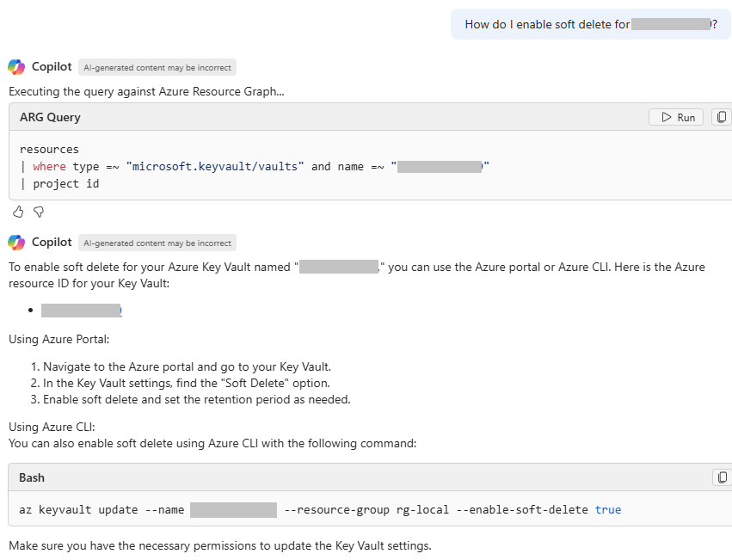Give thumbs down to the response
Screen dimensions: 732x560
click(x=38, y=212)
